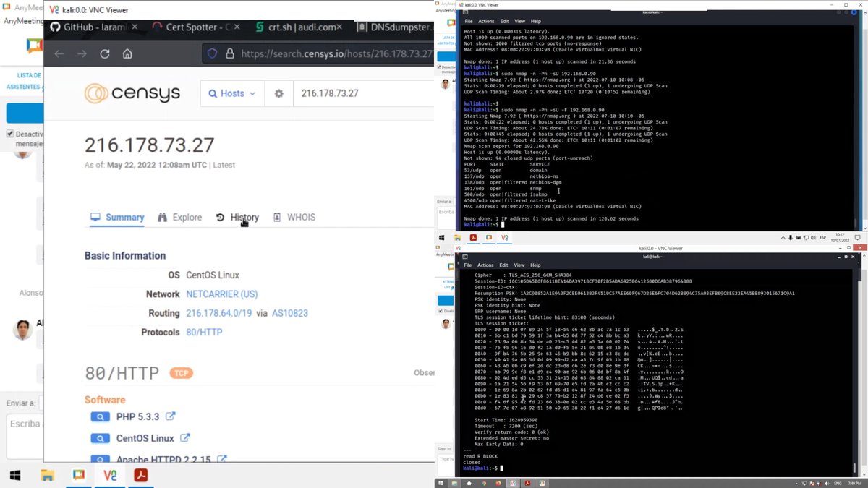The image size is (868, 488).
Task: Open the 216.178.64.0/19 routing link
Action: [x=219, y=313]
